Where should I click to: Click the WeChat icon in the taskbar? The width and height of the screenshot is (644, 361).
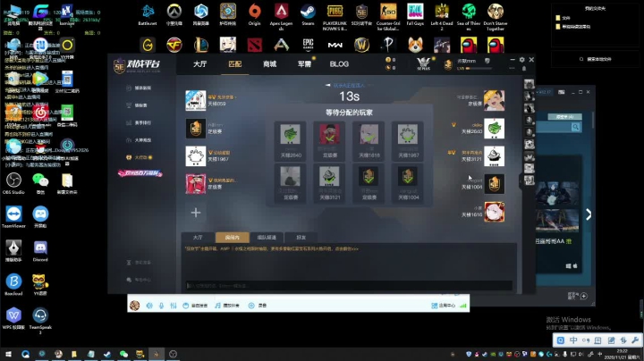pos(123,354)
